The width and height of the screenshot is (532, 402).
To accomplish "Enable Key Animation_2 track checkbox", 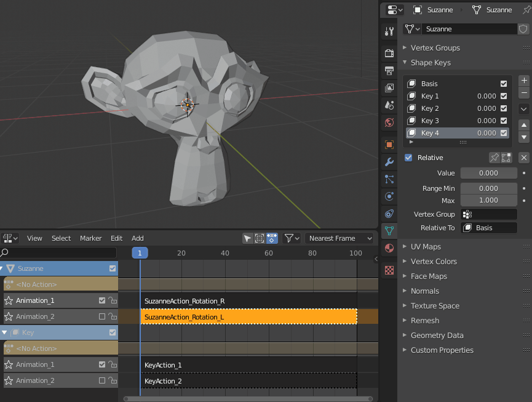I will [x=101, y=380].
